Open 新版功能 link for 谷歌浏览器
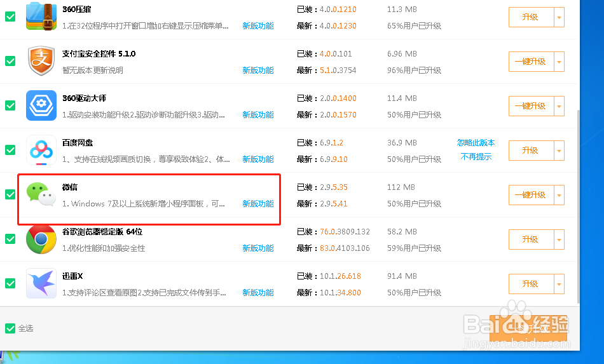604x364 pixels. tap(258, 248)
